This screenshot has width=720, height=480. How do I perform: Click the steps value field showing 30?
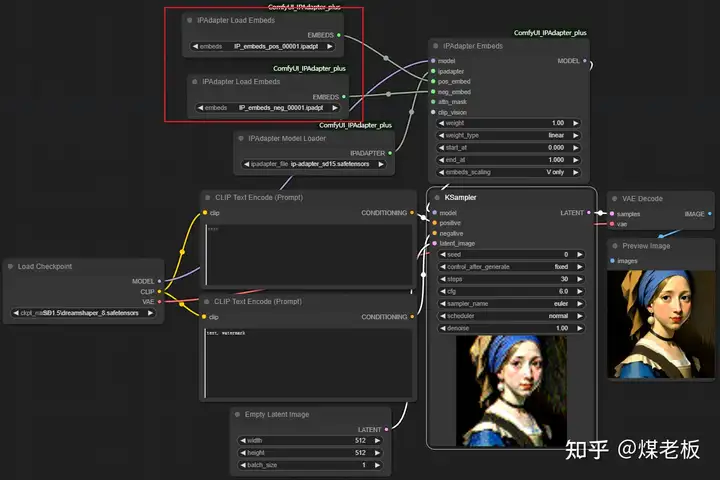(x=511, y=279)
